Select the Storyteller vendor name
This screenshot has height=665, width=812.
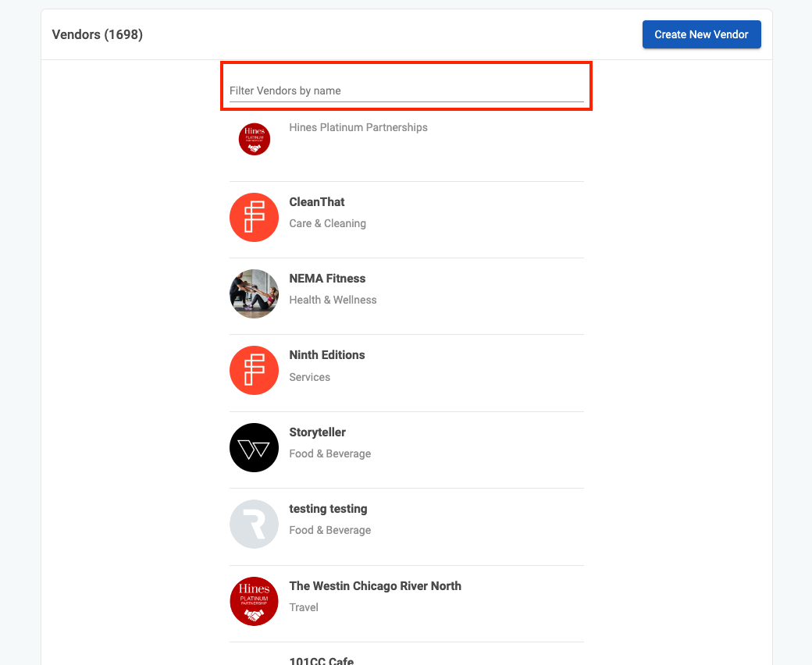(x=317, y=432)
